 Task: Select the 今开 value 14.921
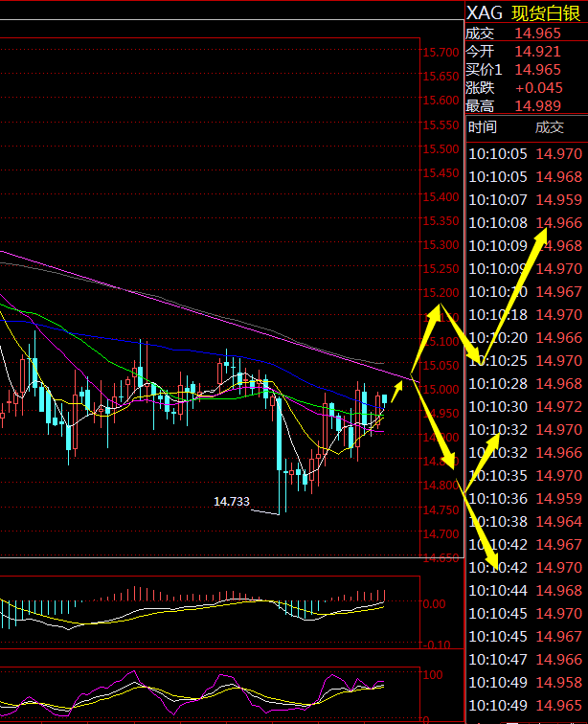pyautogui.click(x=537, y=52)
